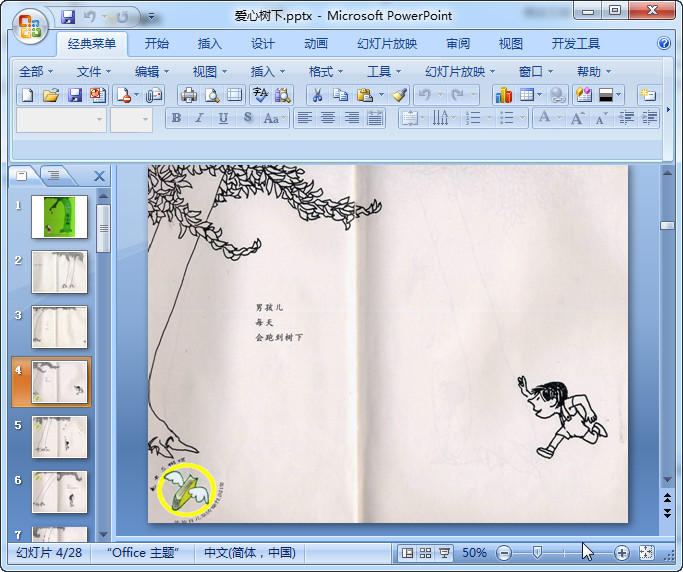Start slide show from status bar

click(444, 553)
